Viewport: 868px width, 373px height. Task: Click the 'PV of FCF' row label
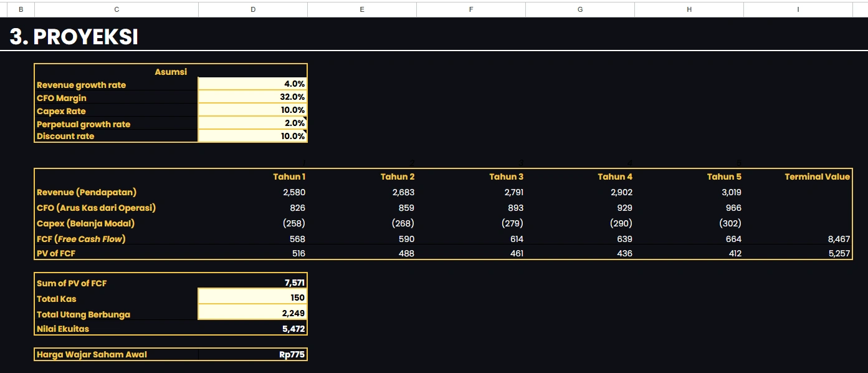[56, 253]
